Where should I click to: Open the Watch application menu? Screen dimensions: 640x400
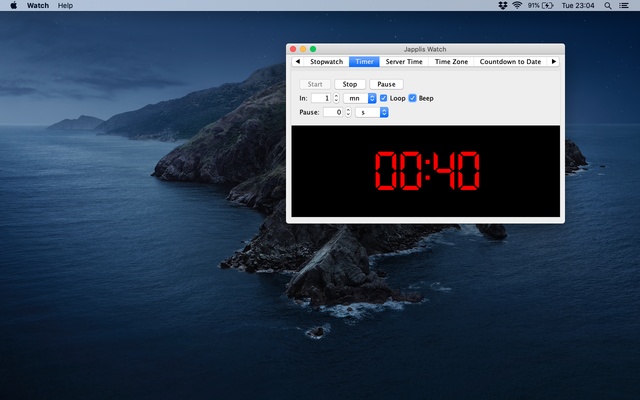click(x=38, y=5)
